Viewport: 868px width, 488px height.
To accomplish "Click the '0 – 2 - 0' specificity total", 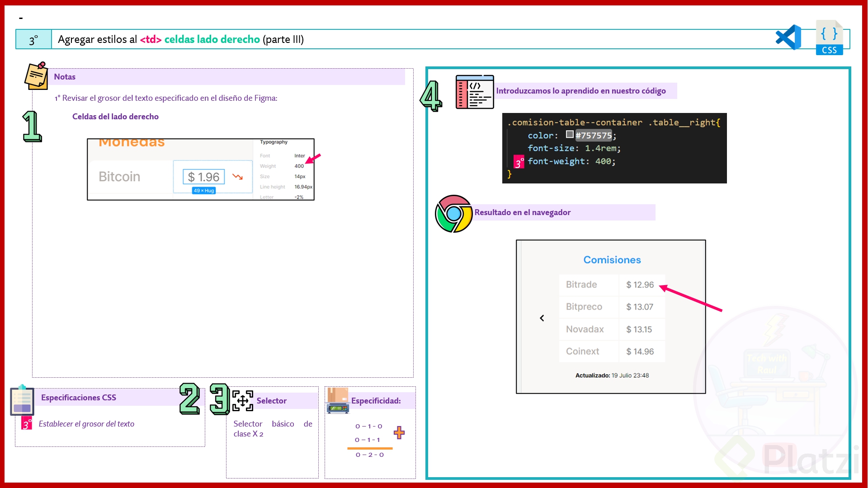I will [370, 455].
